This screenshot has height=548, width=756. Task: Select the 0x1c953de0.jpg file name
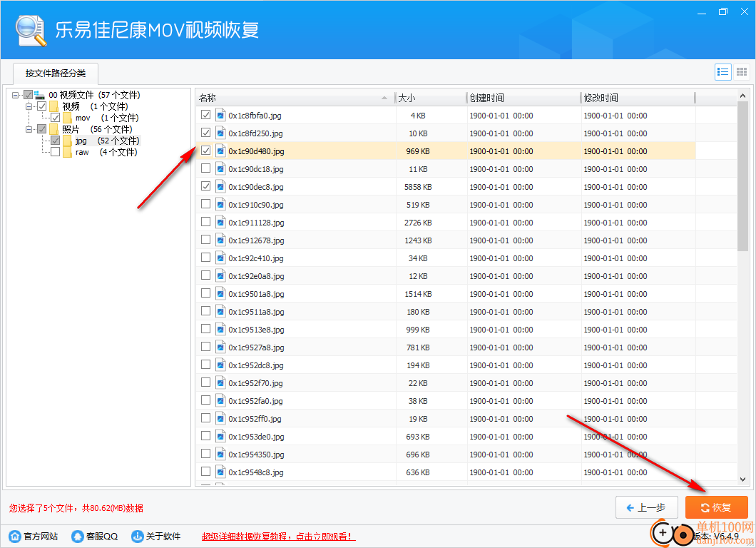[256, 437]
